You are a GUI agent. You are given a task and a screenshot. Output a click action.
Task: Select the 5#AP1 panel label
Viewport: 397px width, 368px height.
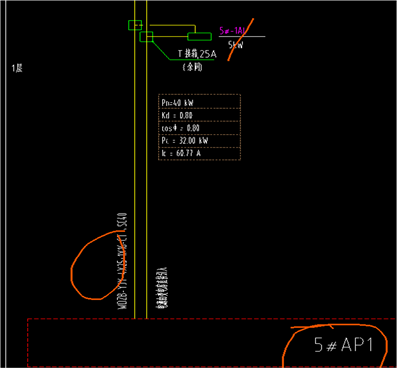[x=343, y=345]
